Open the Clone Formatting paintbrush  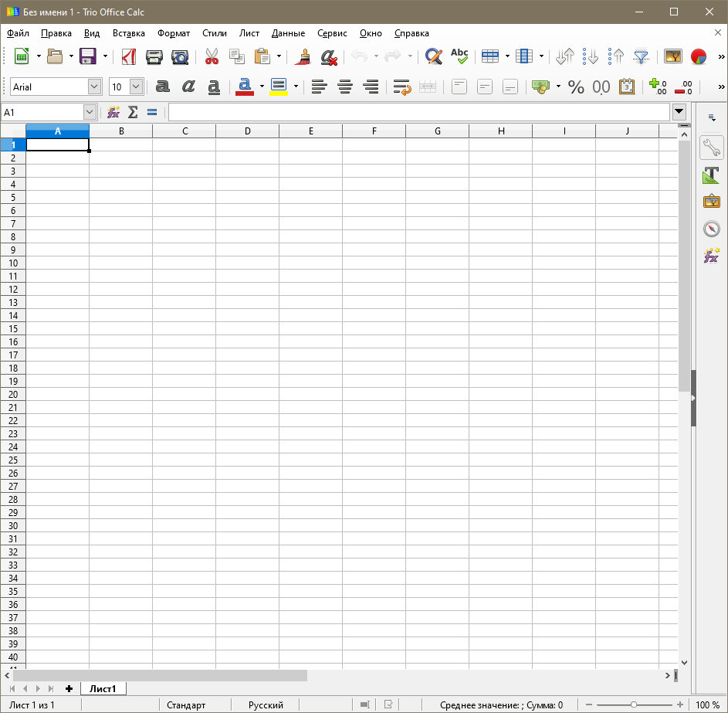point(302,56)
